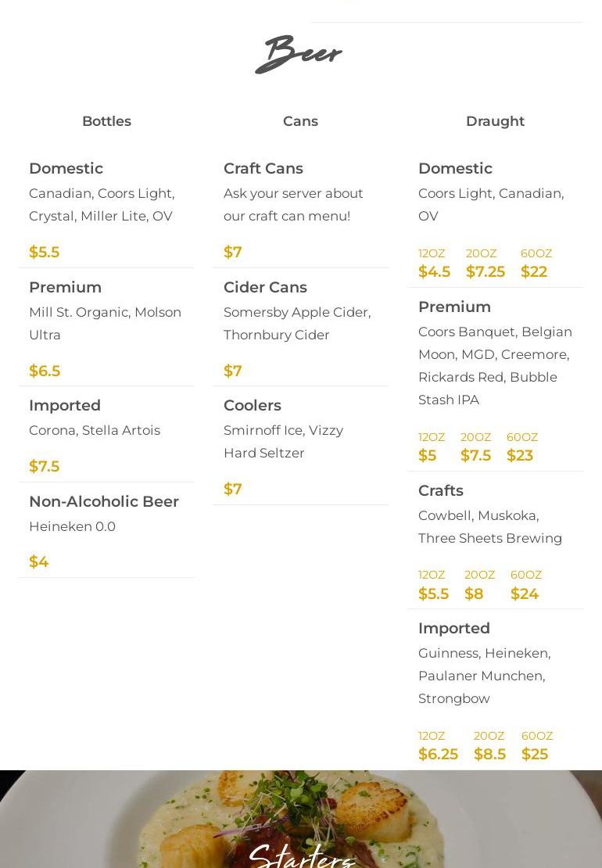
Task: Click the Coolers item title
Action: (x=252, y=405)
